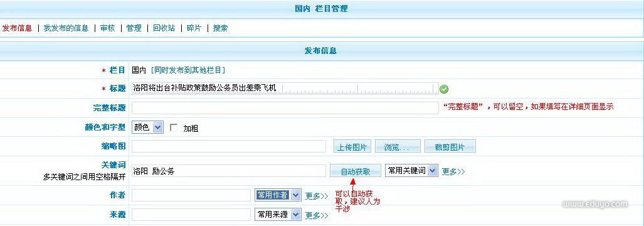Open the 常用作者 dropdown
The width and height of the screenshot is (644, 226).
(x=278, y=195)
